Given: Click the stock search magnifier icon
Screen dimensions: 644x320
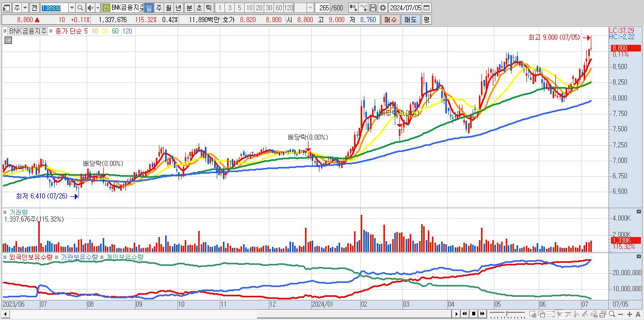Looking at the screenshot, I should [x=81, y=8].
